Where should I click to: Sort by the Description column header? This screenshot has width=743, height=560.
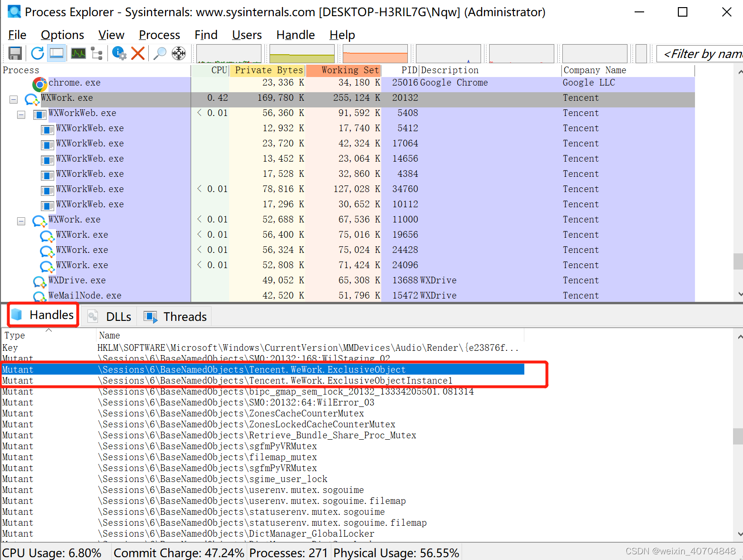pyautogui.click(x=490, y=70)
